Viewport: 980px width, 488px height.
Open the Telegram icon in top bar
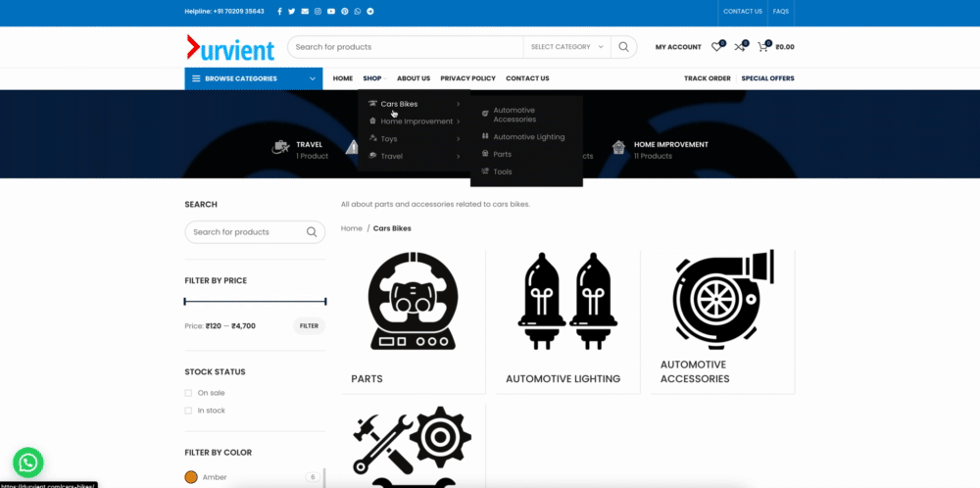(x=370, y=11)
